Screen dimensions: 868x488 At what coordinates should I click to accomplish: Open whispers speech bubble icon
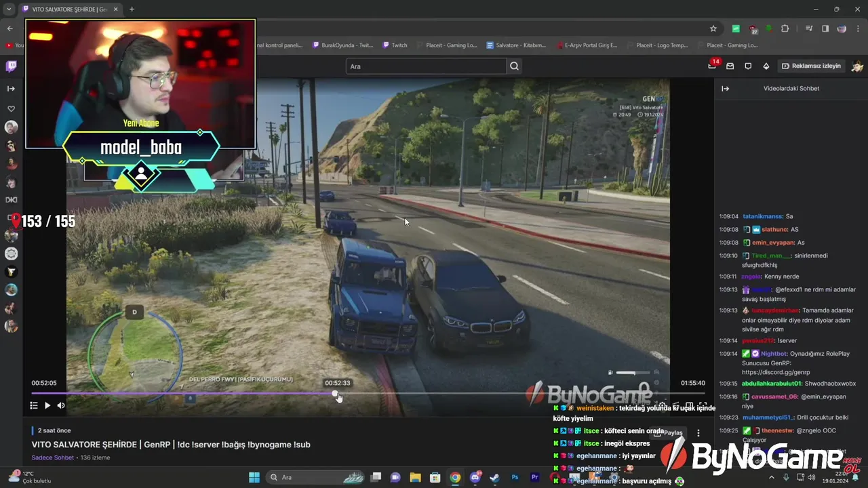click(748, 66)
